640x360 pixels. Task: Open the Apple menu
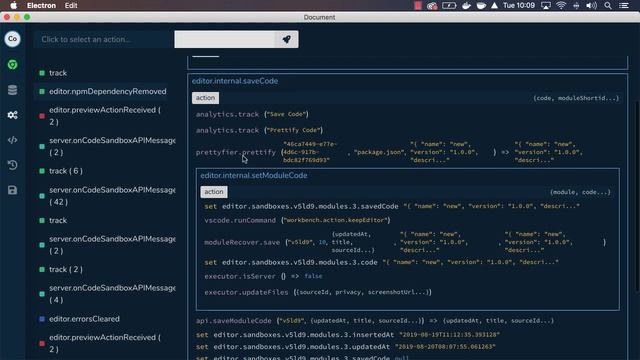coord(13,5)
